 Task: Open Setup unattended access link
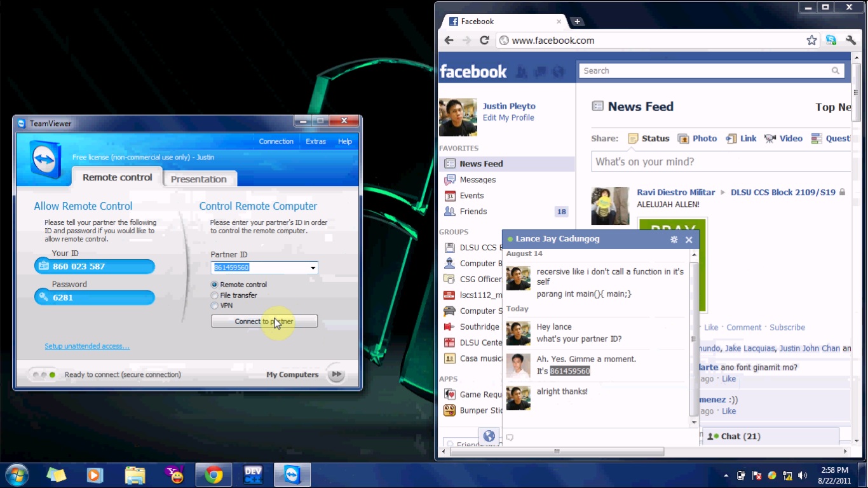(87, 346)
